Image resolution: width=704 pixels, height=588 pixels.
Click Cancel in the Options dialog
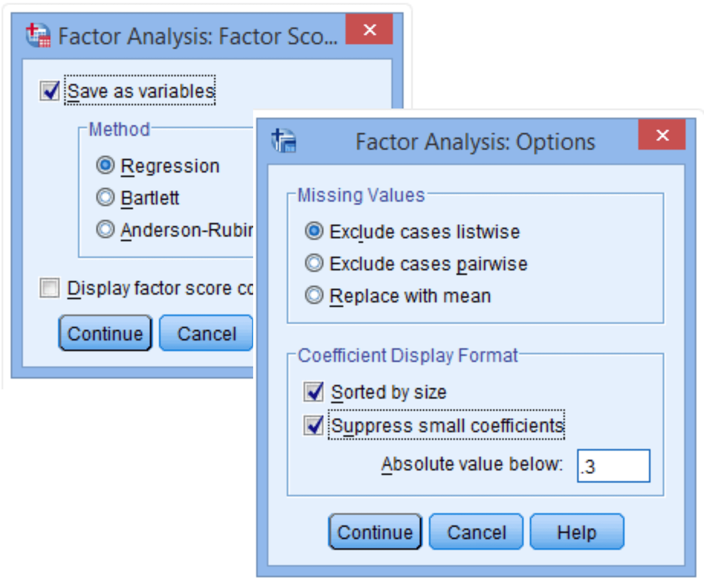pos(475,532)
